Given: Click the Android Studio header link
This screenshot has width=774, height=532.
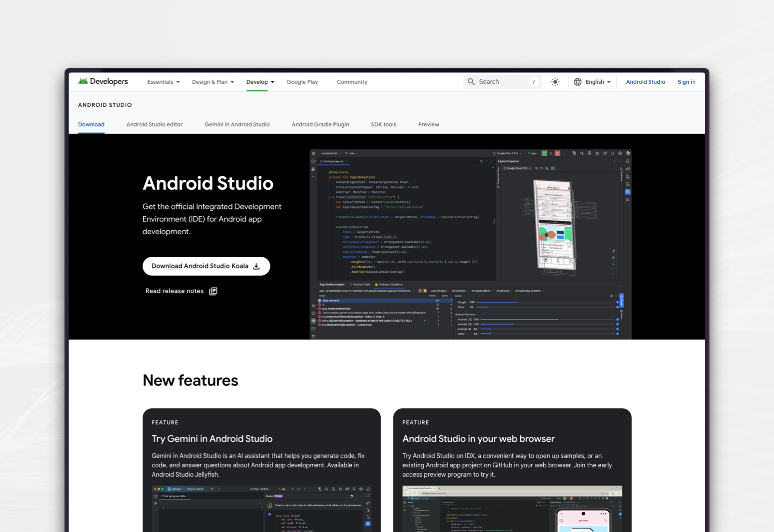Looking at the screenshot, I should (645, 82).
